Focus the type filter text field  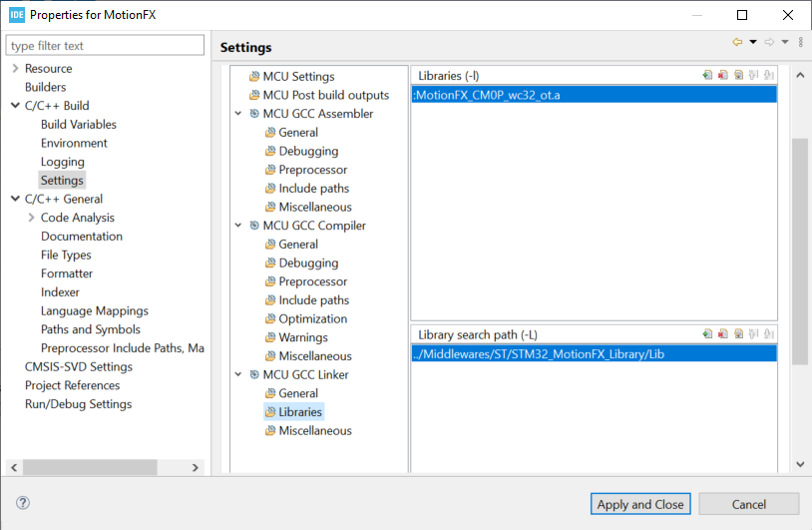tap(105, 45)
